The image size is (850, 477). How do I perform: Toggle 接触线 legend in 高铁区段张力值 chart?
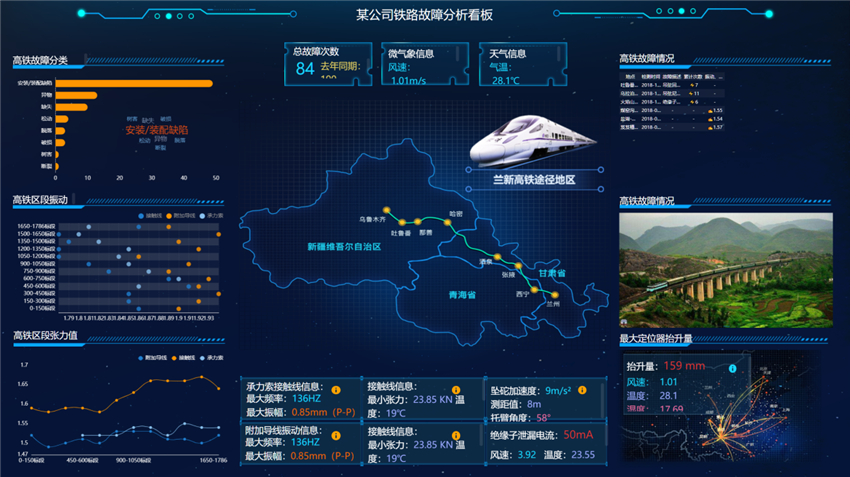pos(184,357)
